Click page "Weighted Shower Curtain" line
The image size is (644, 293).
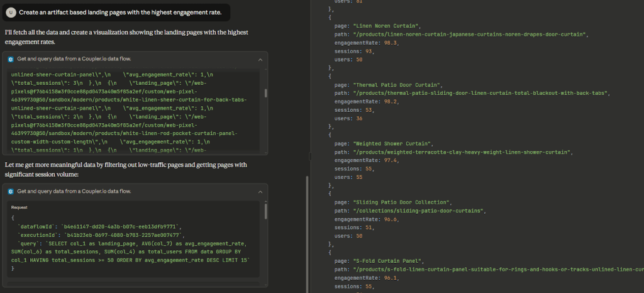point(384,143)
